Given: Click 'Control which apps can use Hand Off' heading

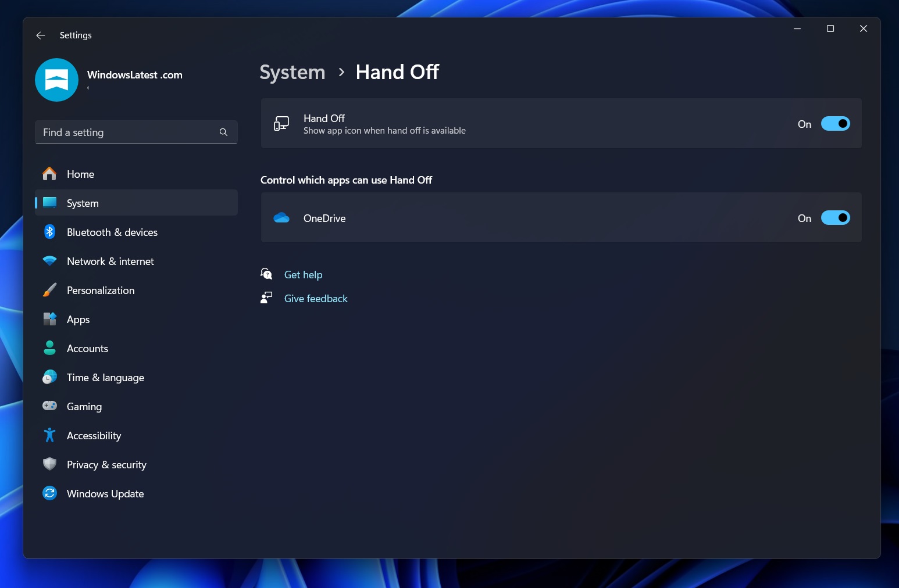Looking at the screenshot, I should coord(346,180).
